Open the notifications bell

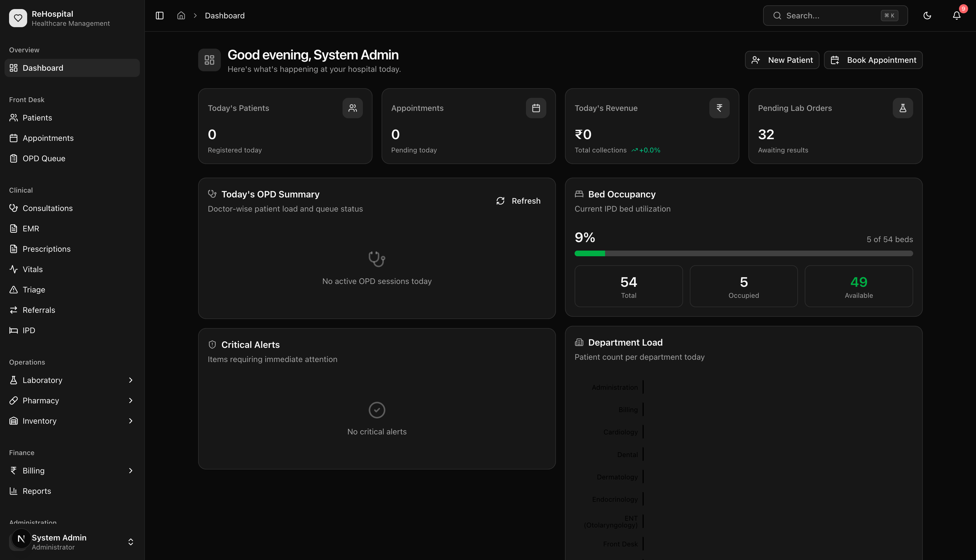[x=957, y=15]
